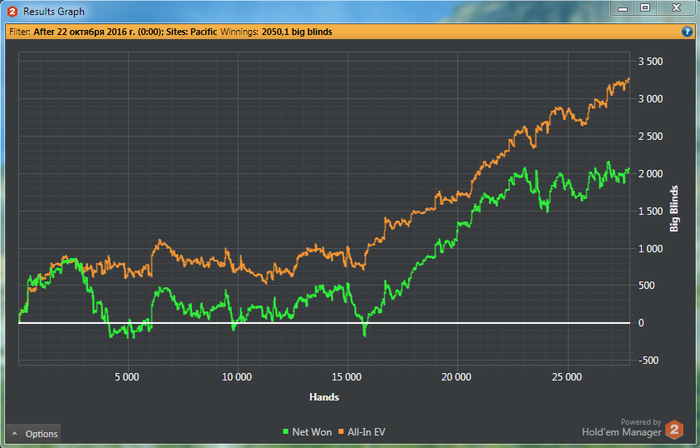700x448 pixels.
Task: Click the 'Sites: Pacific' filter text
Action: point(192,32)
